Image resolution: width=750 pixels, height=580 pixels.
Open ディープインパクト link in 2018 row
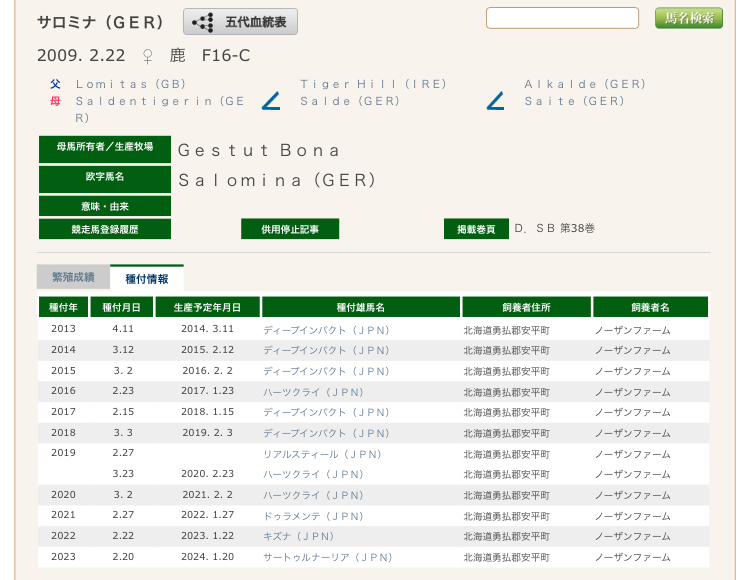326,434
